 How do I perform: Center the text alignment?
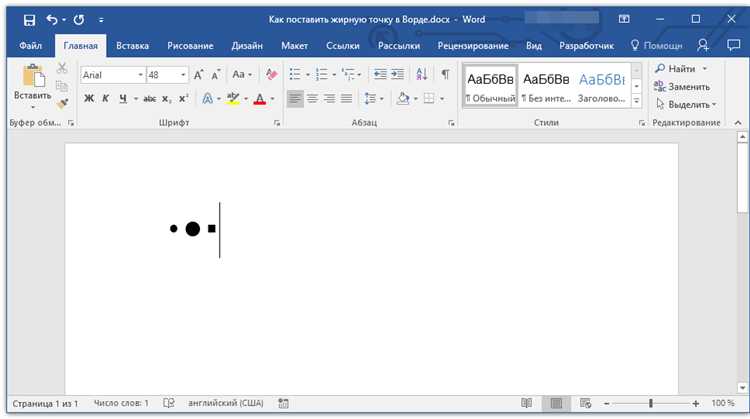click(312, 99)
